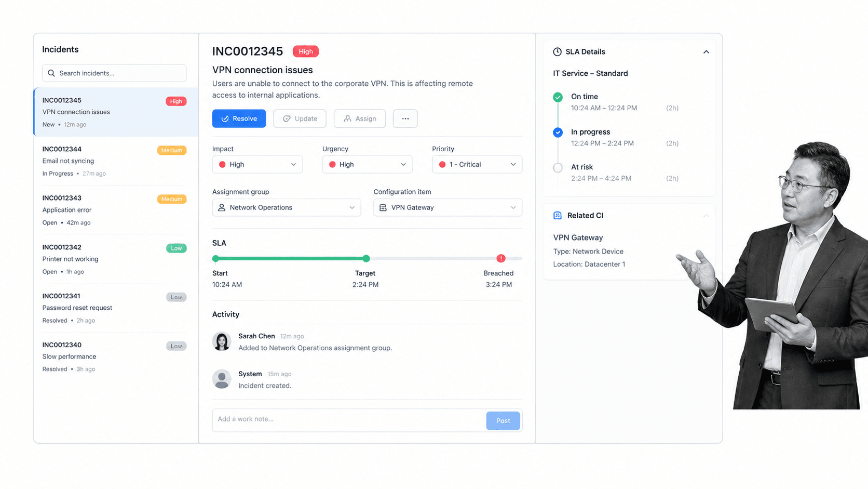Click the search magnifier icon in Incidents
The width and height of the screenshot is (868, 489).
pyautogui.click(x=51, y=73)
